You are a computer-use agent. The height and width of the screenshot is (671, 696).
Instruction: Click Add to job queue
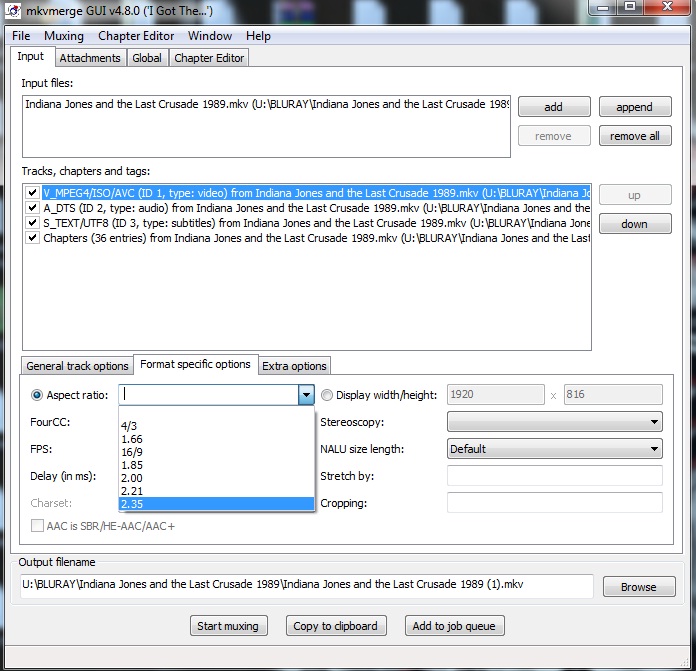[454, 626]
